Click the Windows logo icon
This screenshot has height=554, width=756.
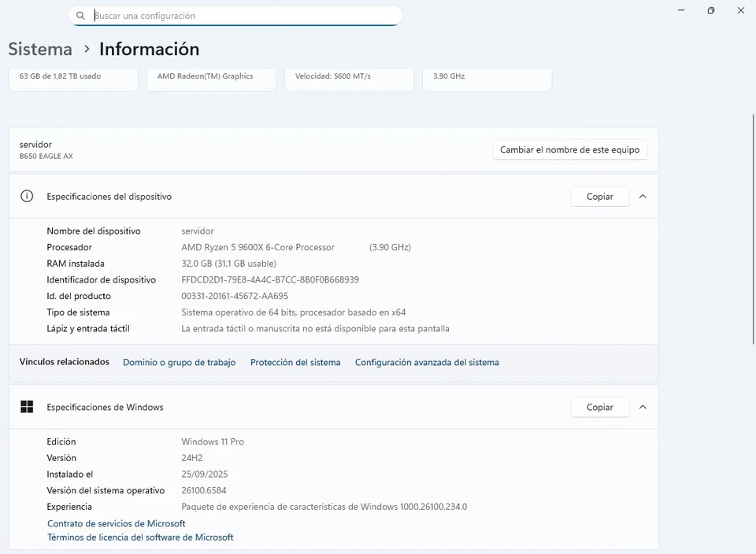pyautogui.click(x=27, y=407)
